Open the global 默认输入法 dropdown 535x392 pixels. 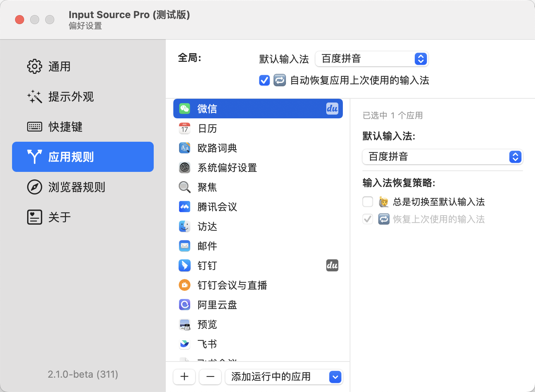click(x=371, y=59)
